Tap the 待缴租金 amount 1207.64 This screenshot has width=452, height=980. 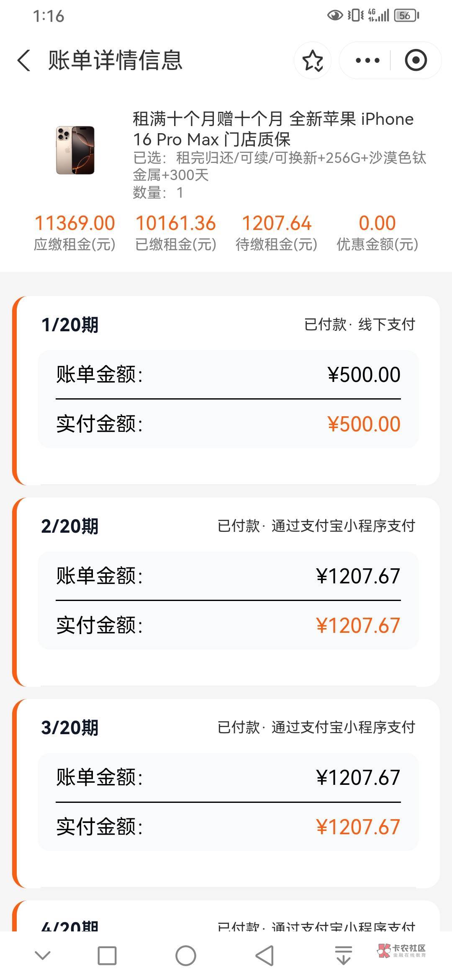pyautogui.click(x=277, y=223)
